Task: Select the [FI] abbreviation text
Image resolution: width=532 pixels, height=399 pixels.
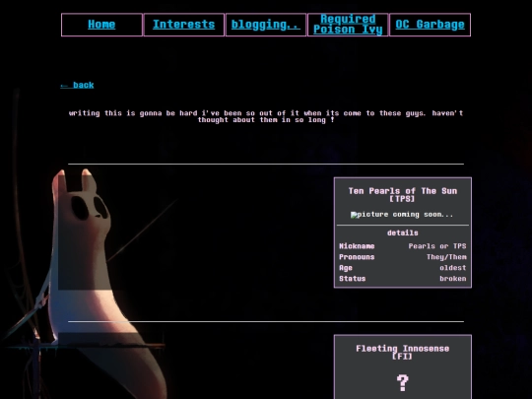Action: tap(402, 357)
